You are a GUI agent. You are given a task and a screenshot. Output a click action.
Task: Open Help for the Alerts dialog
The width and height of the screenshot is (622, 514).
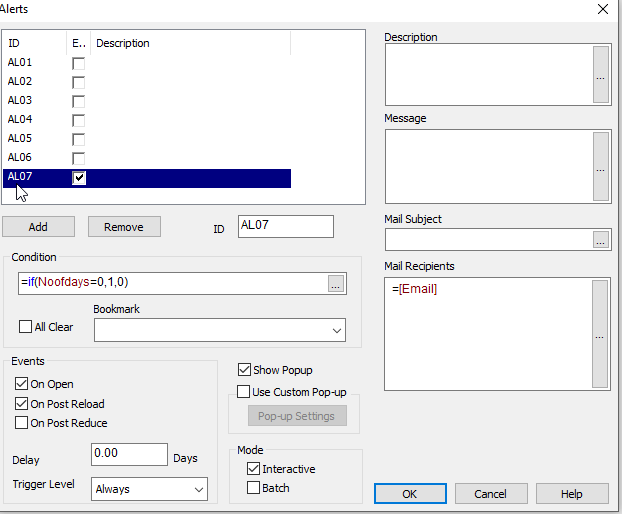(572, 494)
